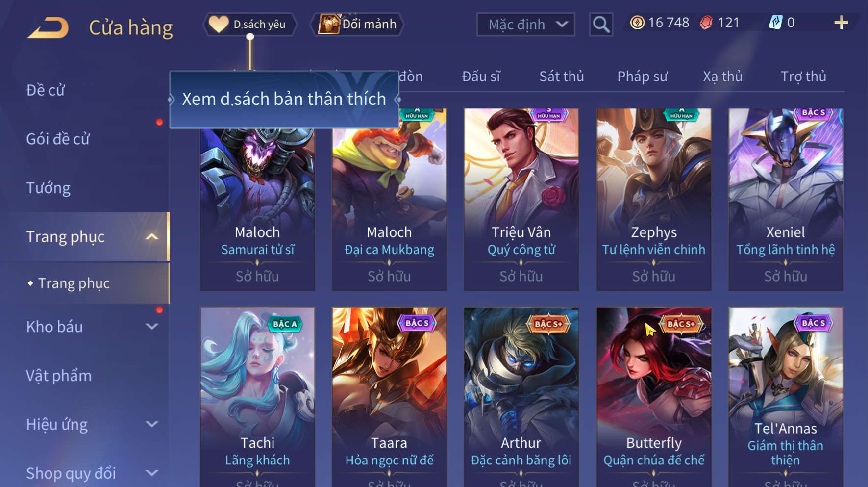Open the Mặc định sort dropdown

pyautogui.click(x=526, y=25)
